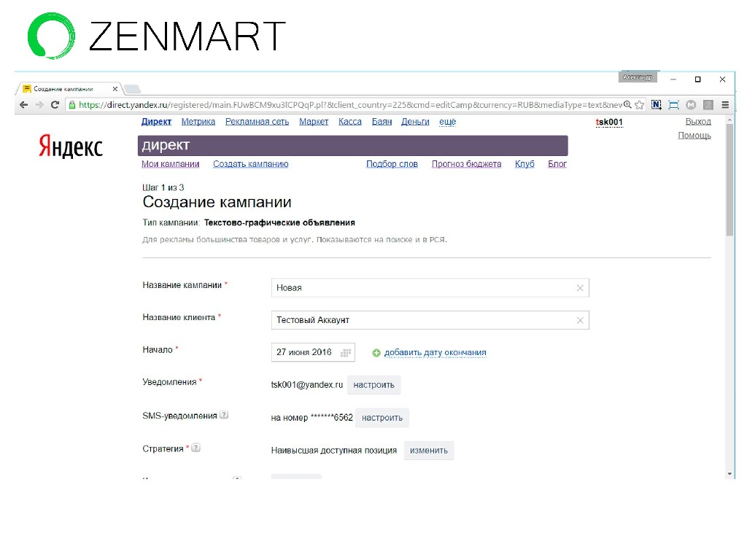Click the page vertical scrollbar thumb
Viewport: 747px width, 560px height.
tap(729, 180)
